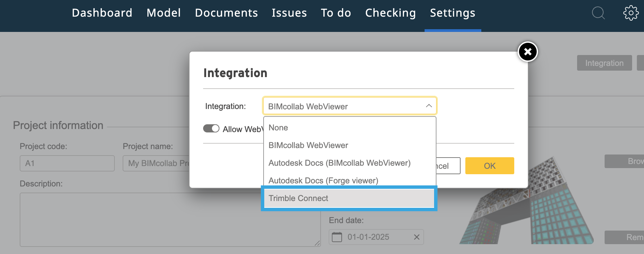Open the To do tab
The height and width of the screenshot is (254, 644).
click(336, 13)
